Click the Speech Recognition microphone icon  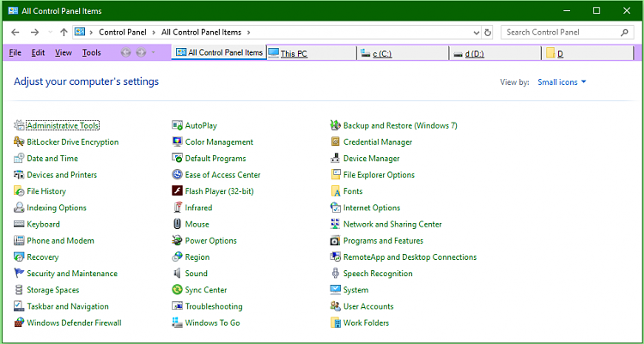pos(336,274)
